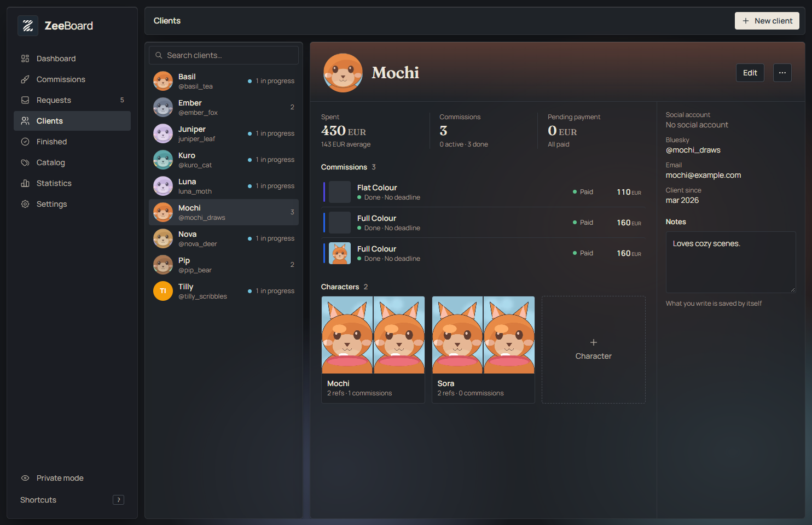Go to Commissions in the sidebar

point(72,79)
